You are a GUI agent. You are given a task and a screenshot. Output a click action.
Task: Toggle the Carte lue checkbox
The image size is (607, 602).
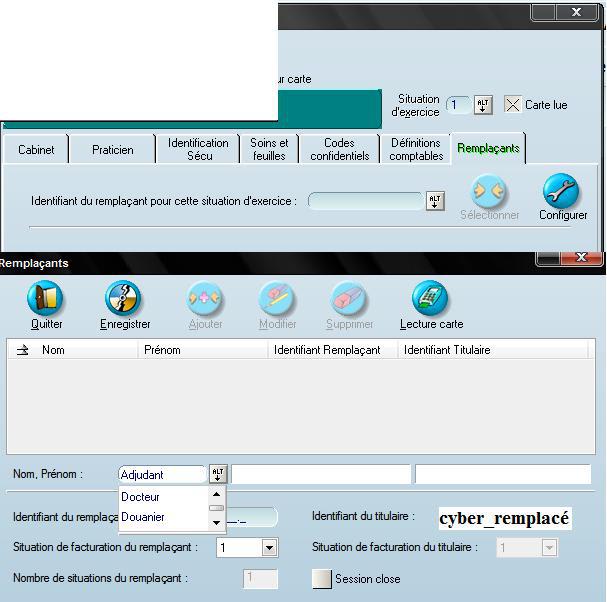point(513,105)
